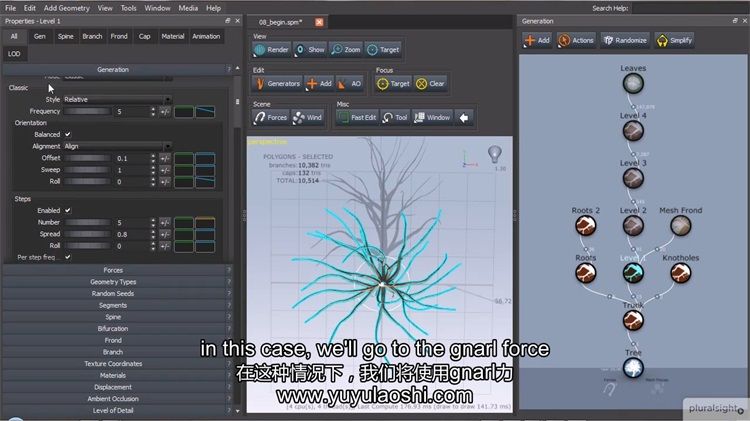Click the Randomize button
Screen dimensions: 750x421
click(x=625, y=41)
